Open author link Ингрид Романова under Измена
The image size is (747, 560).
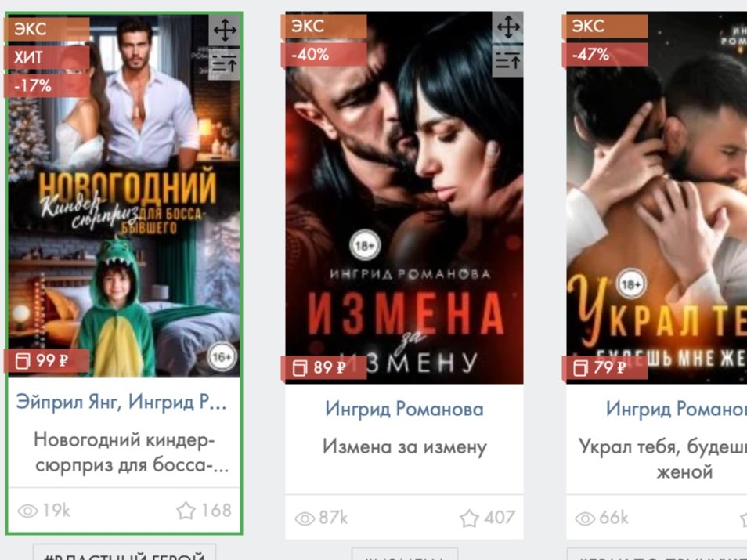pos(404,409)
